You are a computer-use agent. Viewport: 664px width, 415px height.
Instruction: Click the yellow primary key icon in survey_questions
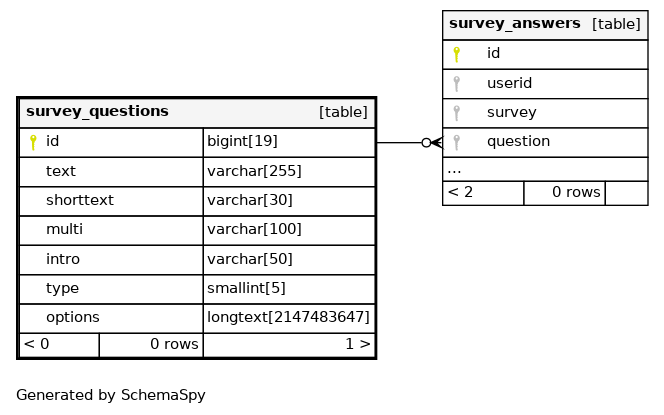pyautogui.click(x=33, y=142)
